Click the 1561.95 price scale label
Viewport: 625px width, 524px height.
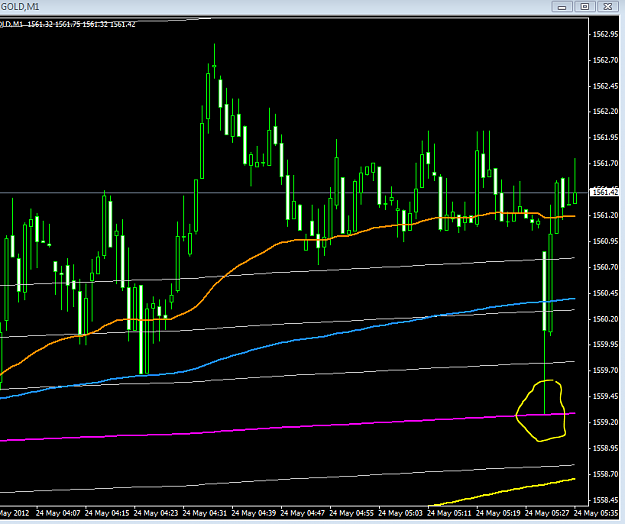point(605,137)
